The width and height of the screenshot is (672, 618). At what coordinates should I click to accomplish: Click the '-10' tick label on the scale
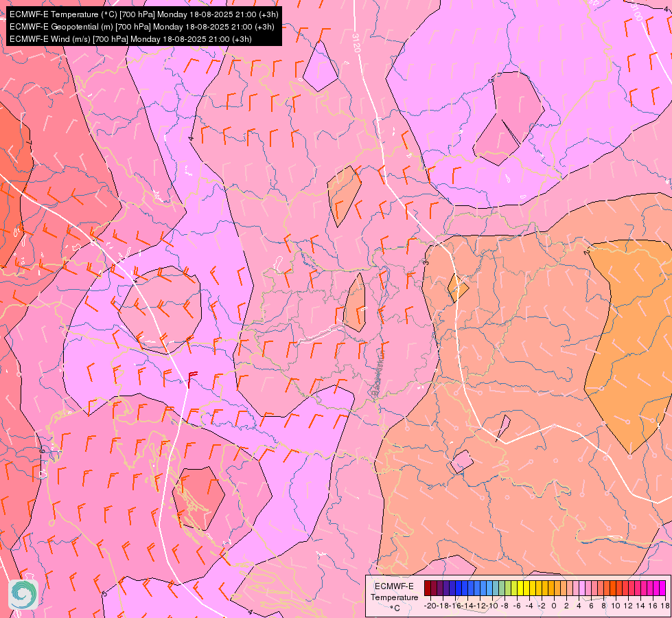492,606
